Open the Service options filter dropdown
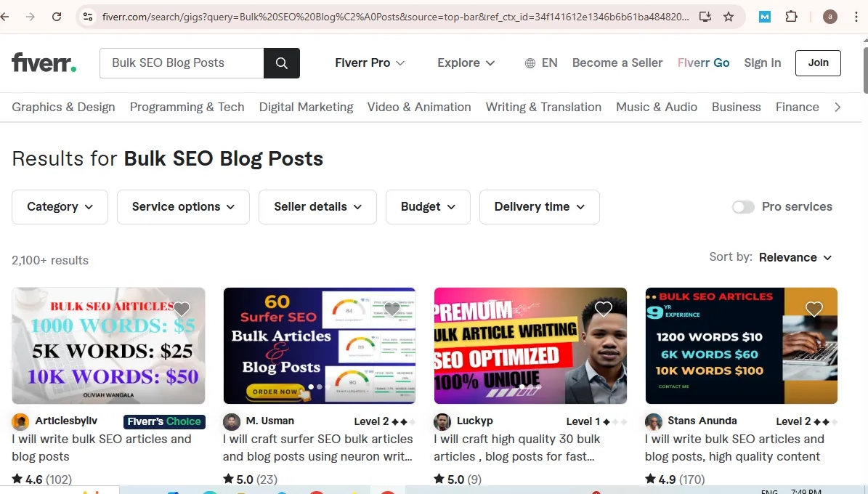 183,206
